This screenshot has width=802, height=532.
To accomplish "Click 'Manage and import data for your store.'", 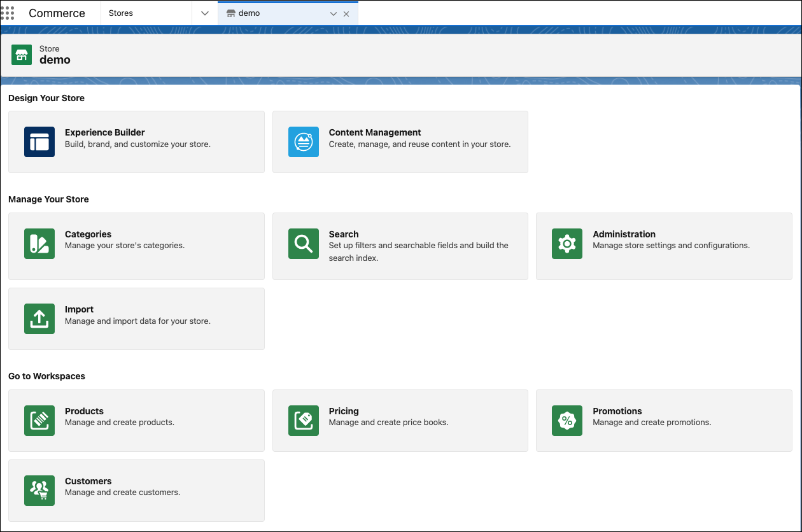I will (137, 321).
